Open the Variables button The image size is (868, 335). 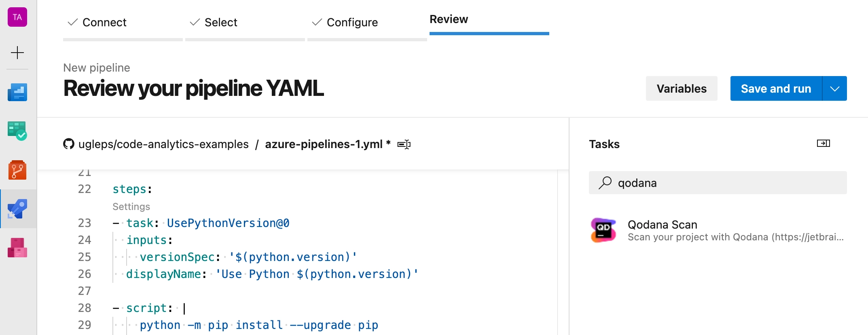pos(682,89)
